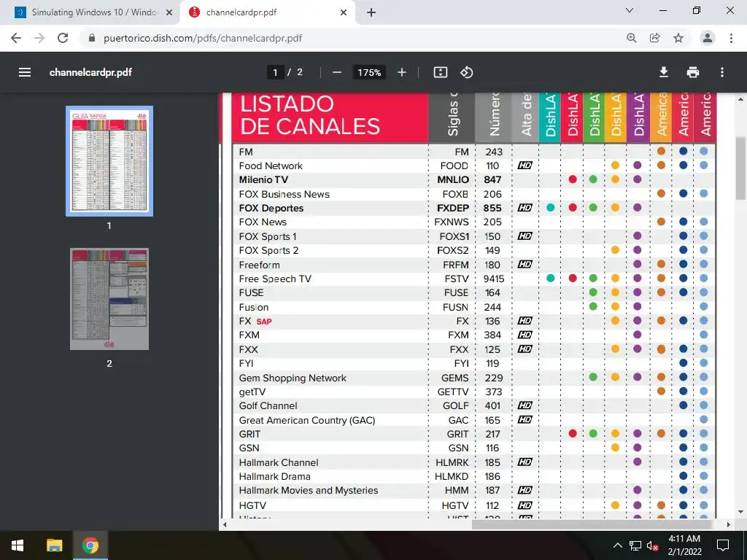
Task: Rotate the PDF counterclockwise
Action: tap(466, 72)
